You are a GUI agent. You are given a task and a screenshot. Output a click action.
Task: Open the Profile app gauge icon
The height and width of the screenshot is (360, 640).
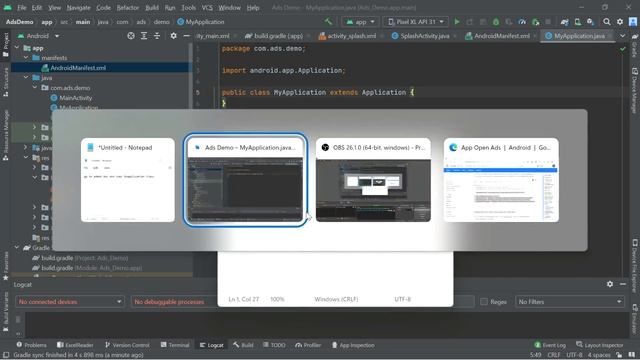tap(522, 22)
